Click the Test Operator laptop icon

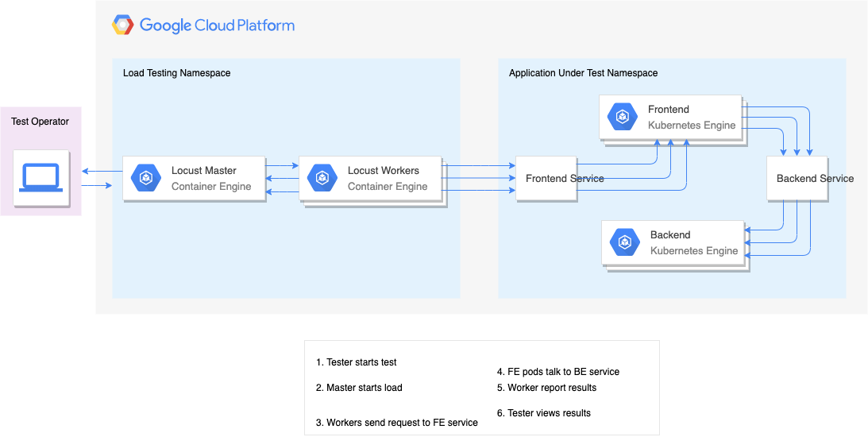coord(41,178)
